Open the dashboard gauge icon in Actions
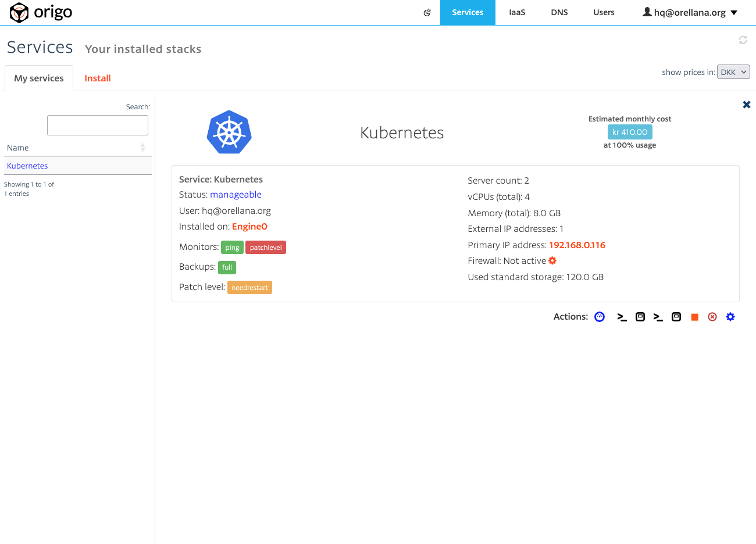The width and height of the screenshot is (756, 544). coord(600,317)
